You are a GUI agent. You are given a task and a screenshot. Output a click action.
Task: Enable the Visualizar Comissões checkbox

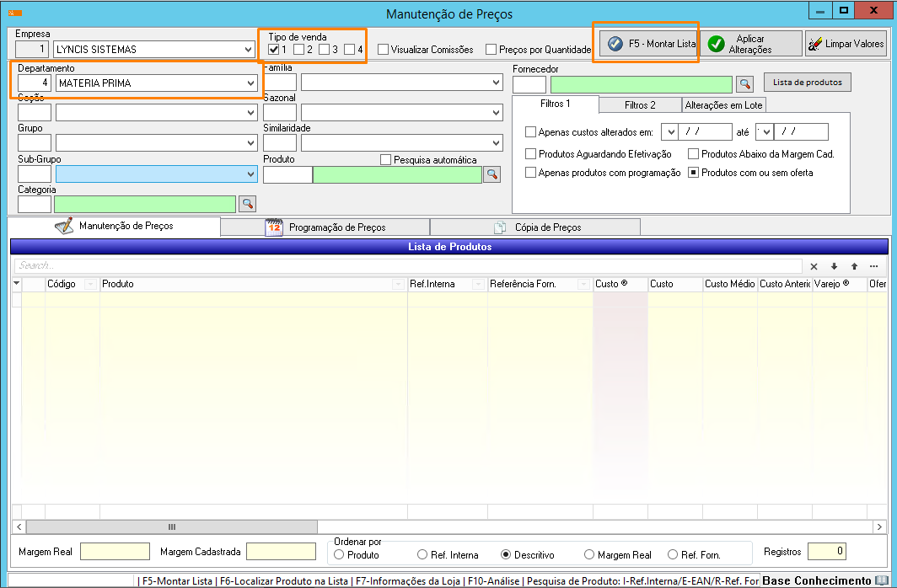[x=384, y=50]
